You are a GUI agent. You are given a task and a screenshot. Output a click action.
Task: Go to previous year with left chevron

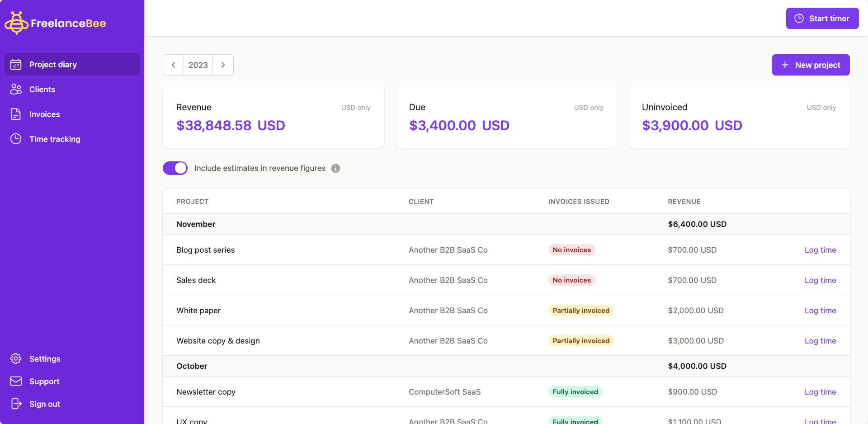(173, 65)
